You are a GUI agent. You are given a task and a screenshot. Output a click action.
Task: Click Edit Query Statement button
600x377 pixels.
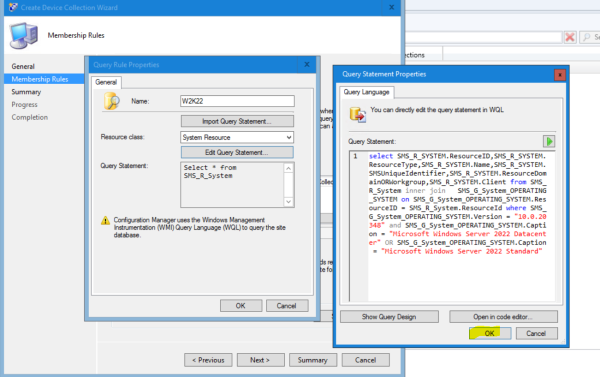pyautogui.click(x=237, y=152)
